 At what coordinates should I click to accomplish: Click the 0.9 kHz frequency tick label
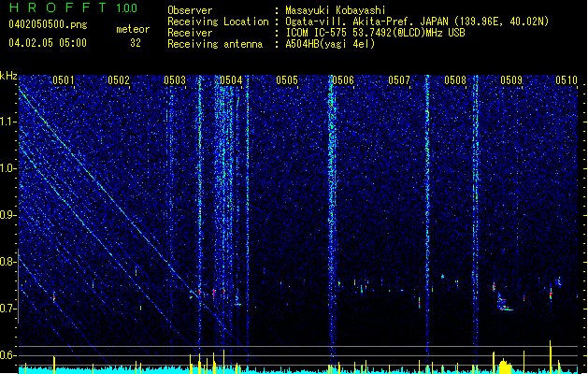7,215
